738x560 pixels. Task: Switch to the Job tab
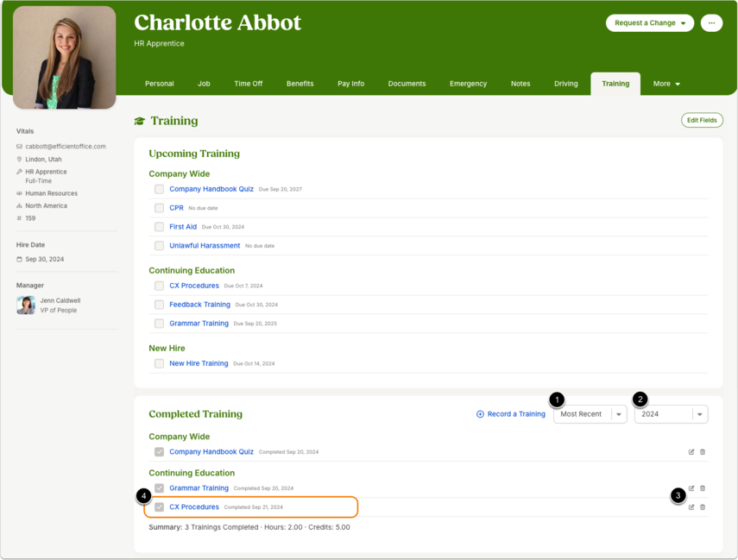coord(204,84)
